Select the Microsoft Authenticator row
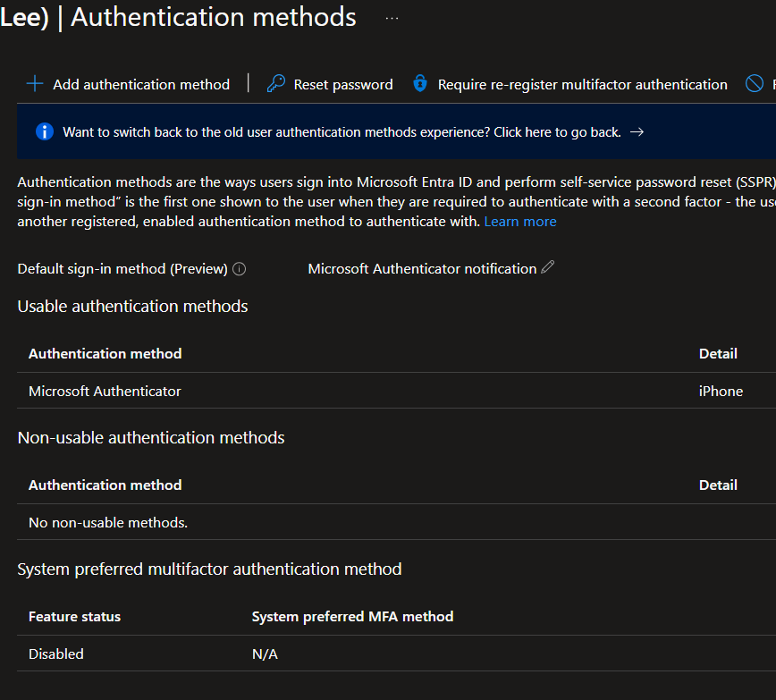This screenshot has width=776, height=700. [105, 391]
